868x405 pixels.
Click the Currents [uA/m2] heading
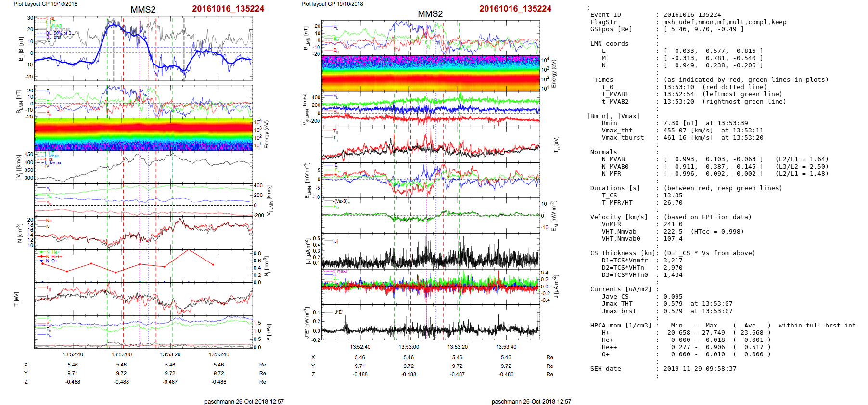point(621,289)
